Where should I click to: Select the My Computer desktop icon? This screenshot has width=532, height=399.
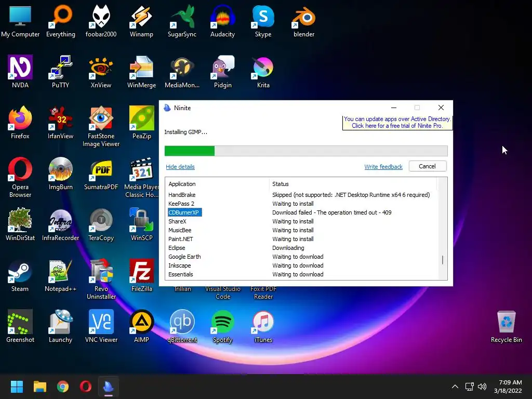pyautogui.click(x=20, y=21)
